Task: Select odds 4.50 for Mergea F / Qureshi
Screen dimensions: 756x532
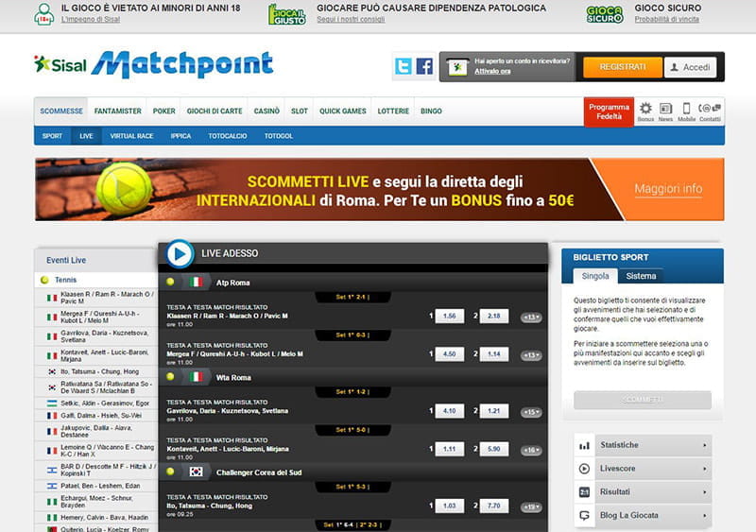Action: point(450,354)
